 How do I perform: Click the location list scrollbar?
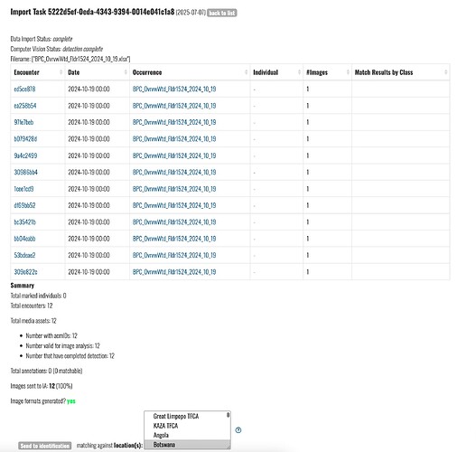click(228, 415)
